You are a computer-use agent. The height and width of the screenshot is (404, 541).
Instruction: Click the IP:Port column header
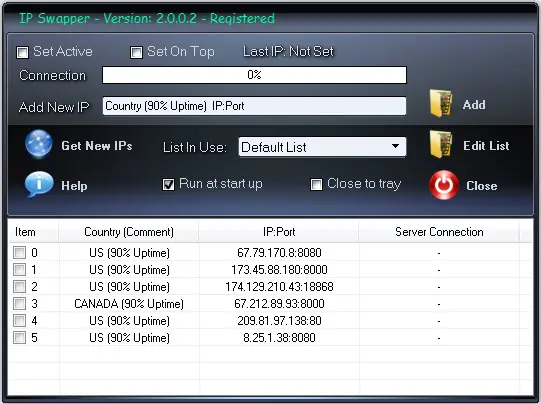(279, 232)
